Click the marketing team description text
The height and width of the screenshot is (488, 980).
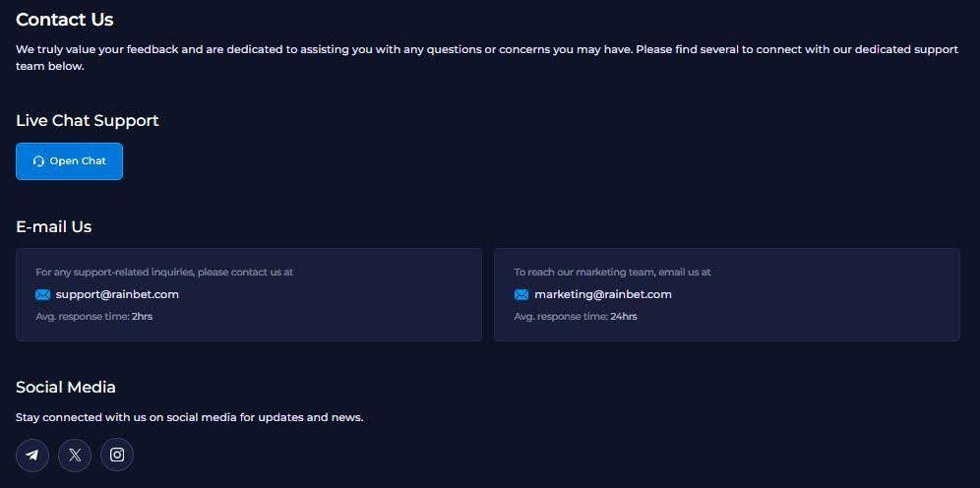612,272
